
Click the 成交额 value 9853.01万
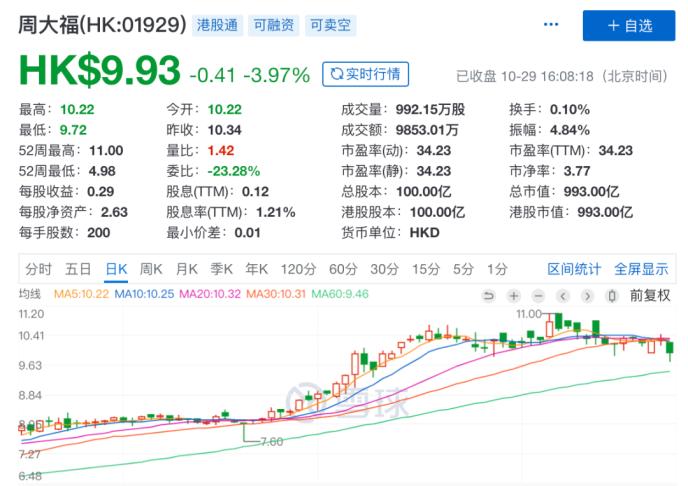coord(427,130)
